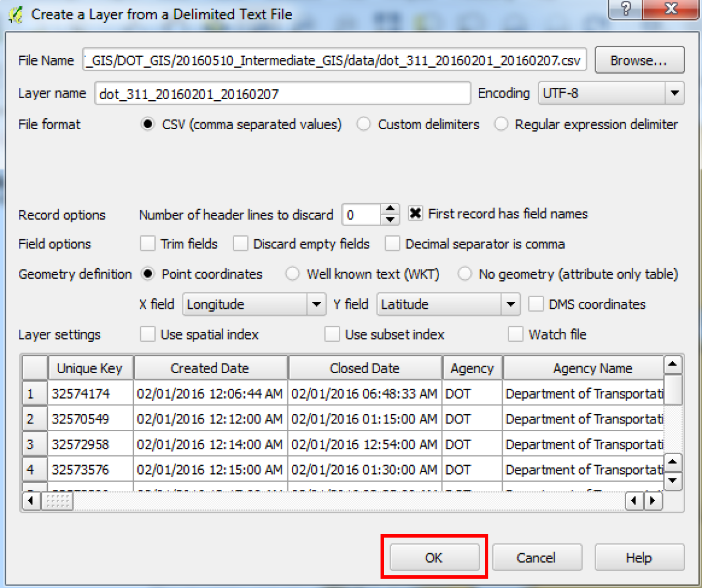702x588 pixels.
Task: Enable the DMS coordinates checkbox
Action: (x=536, y=304)
